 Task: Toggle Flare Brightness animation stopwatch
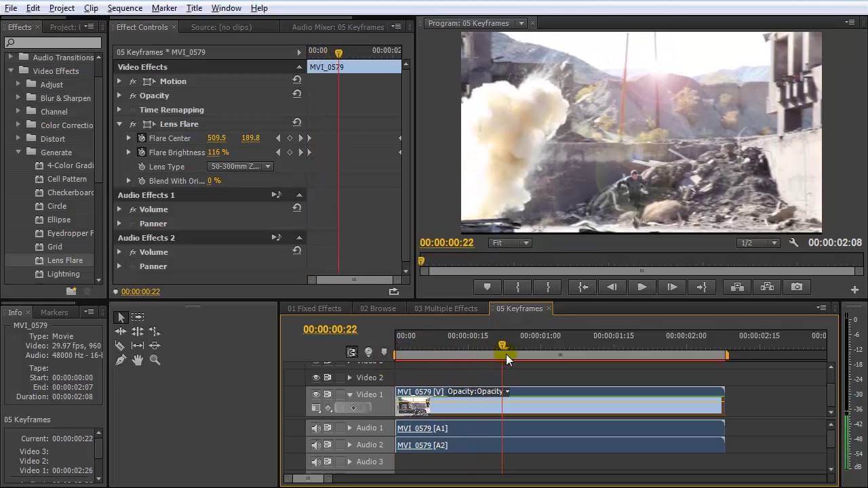(142, 152)
